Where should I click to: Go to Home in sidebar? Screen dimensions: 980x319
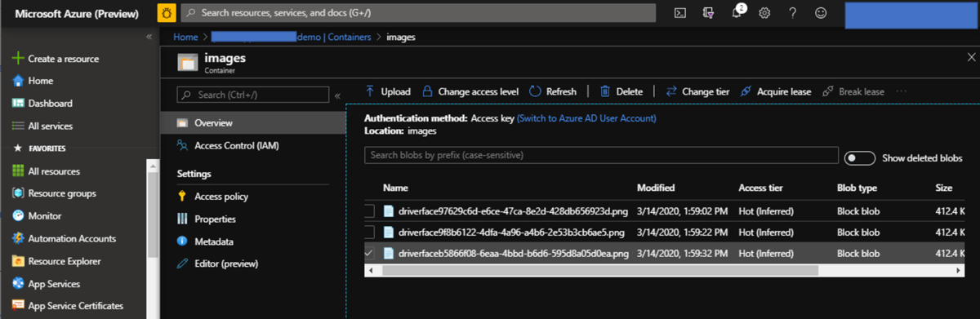[x=33, y=81]
